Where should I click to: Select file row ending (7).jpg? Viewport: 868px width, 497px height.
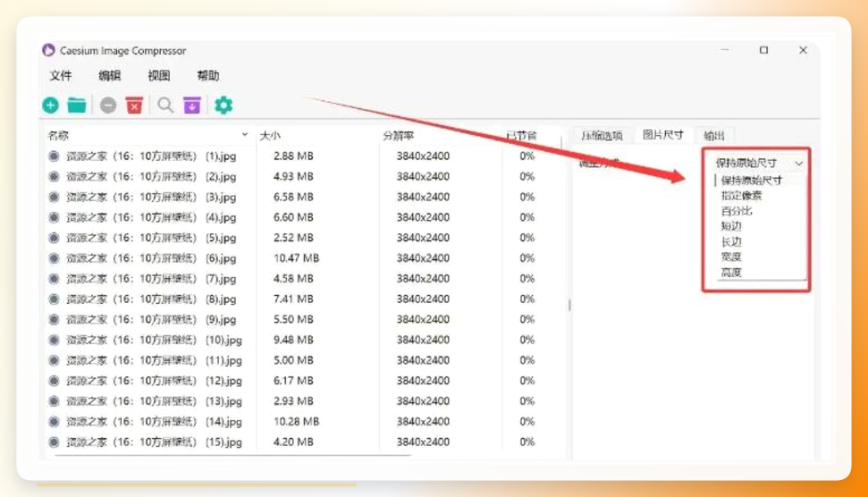tap(304, 279)
